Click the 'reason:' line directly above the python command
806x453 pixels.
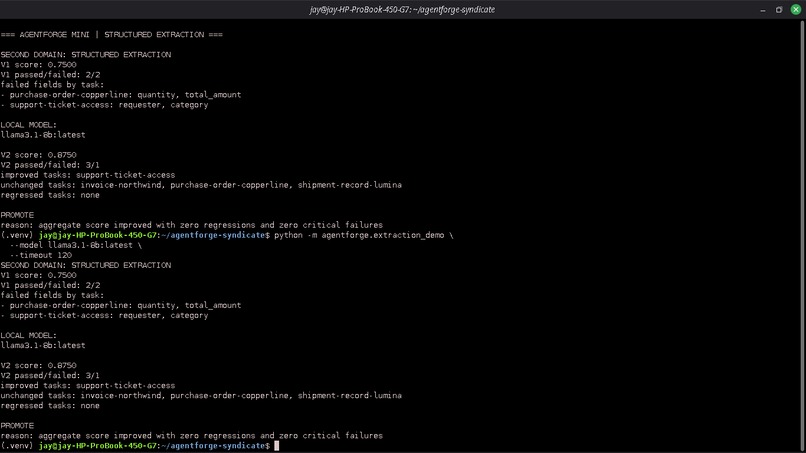[192, 225]
